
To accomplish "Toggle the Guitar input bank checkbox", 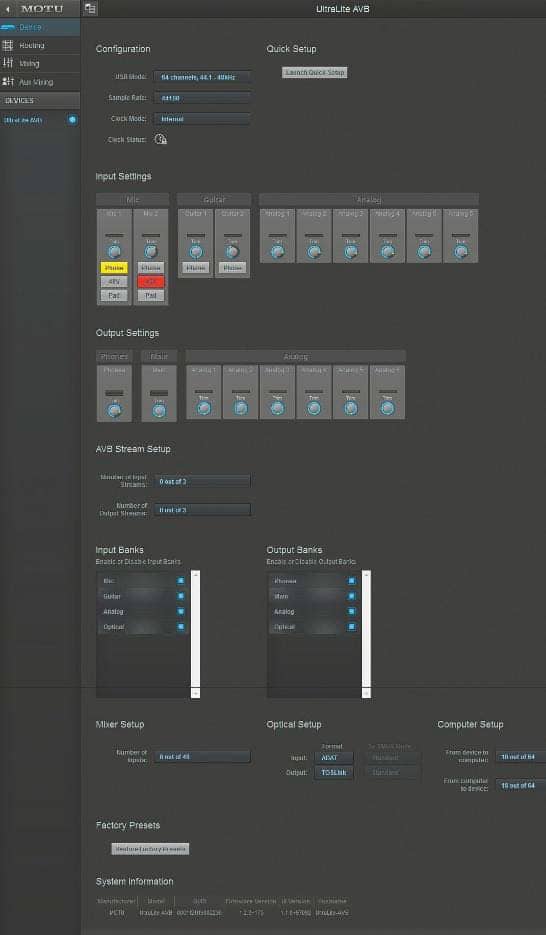I will [x=181, y=596].
